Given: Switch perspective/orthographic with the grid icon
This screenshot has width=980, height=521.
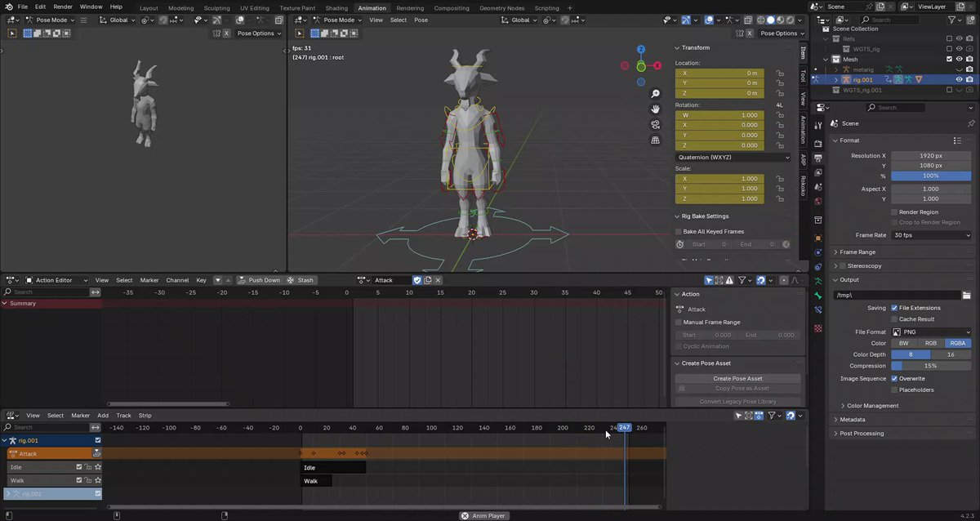Looking at the screenshot, I should [655, 140].
